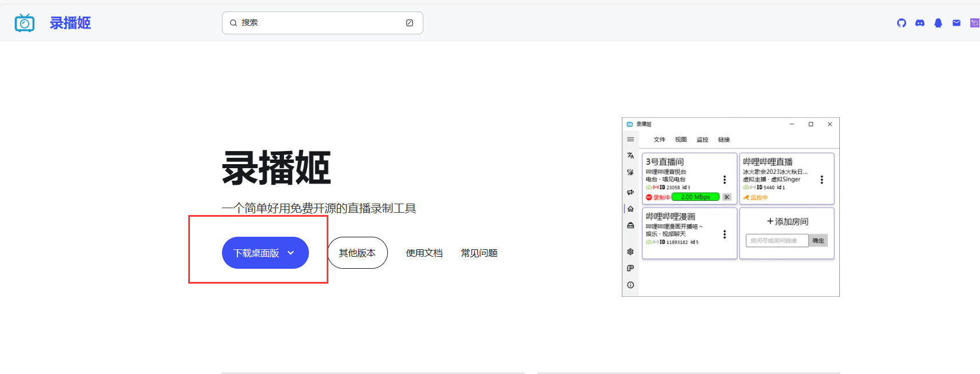Open three-dot menu on 3号直播间 card
Image resolution: width=980 pixels, height=374 pixels.
pos(725,180)
